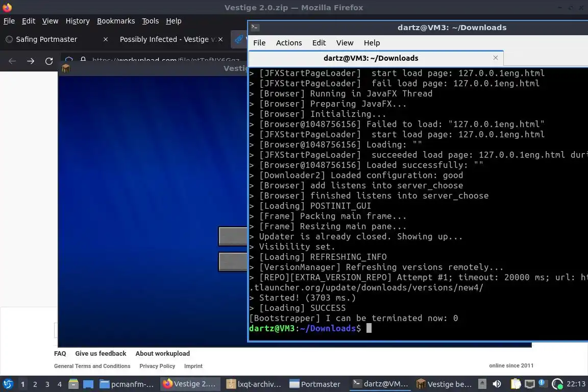588x392 pixels.
Task: Click the show desktop taskbar icon
Action: pyautogui.click(x=88, y=384)
